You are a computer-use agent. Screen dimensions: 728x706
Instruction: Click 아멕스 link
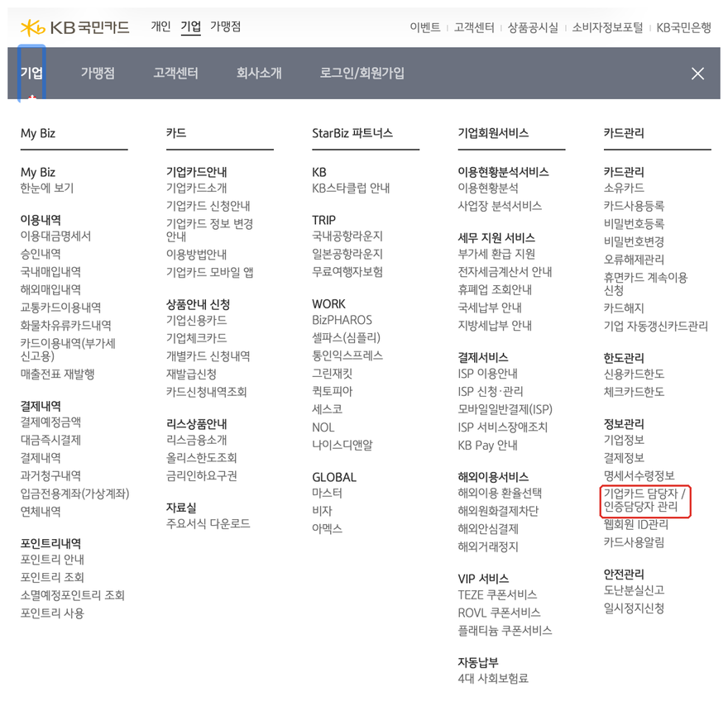pyautogui.click(x=327, y=529)
